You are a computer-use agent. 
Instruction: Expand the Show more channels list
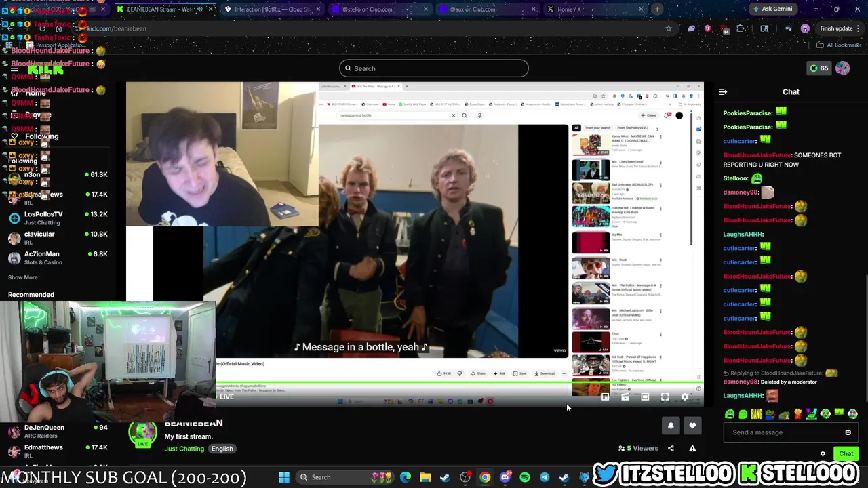(x=22, y=277)
